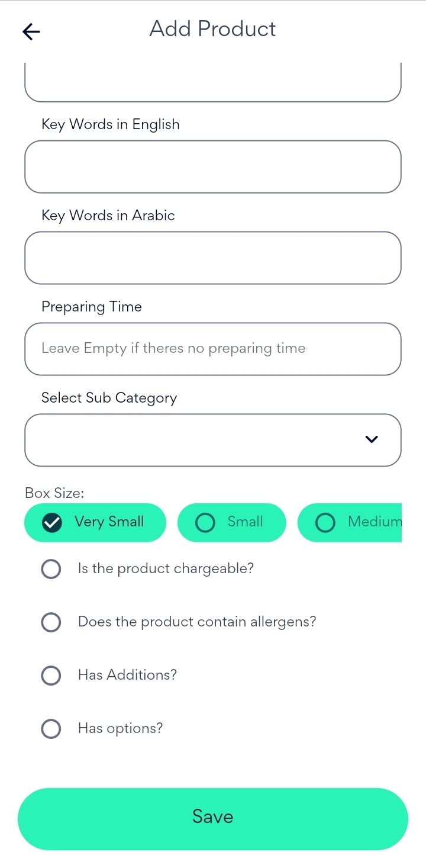Click the Medium chip radio circle
Screen dimensions: 426x868
pos(325,522)
